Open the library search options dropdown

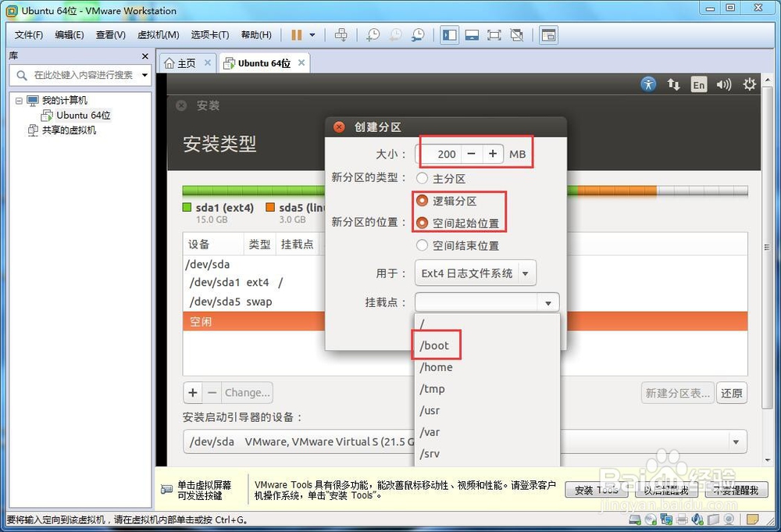tap(144, 75)
